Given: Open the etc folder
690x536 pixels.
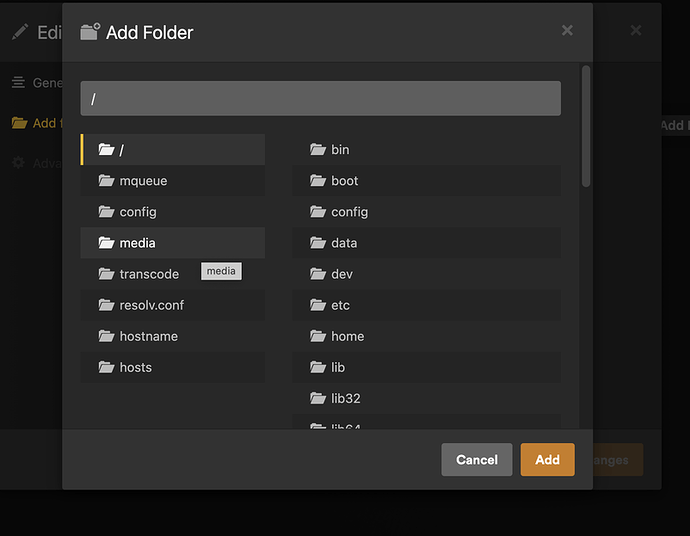Looking at the screenshot, I should (x=426, y=305).
